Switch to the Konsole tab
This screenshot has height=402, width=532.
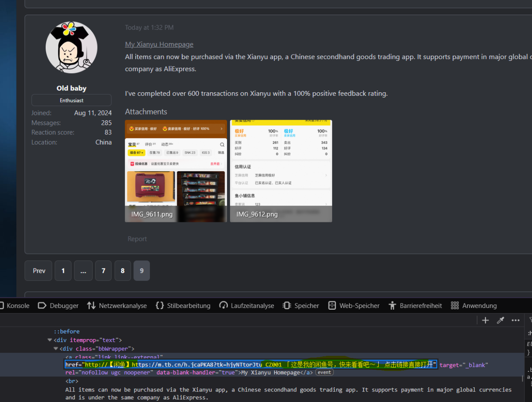pos(15,306)
